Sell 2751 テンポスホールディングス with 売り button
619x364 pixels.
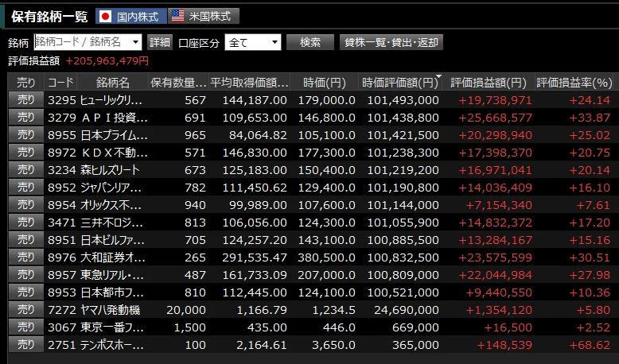tap(26, 345)
